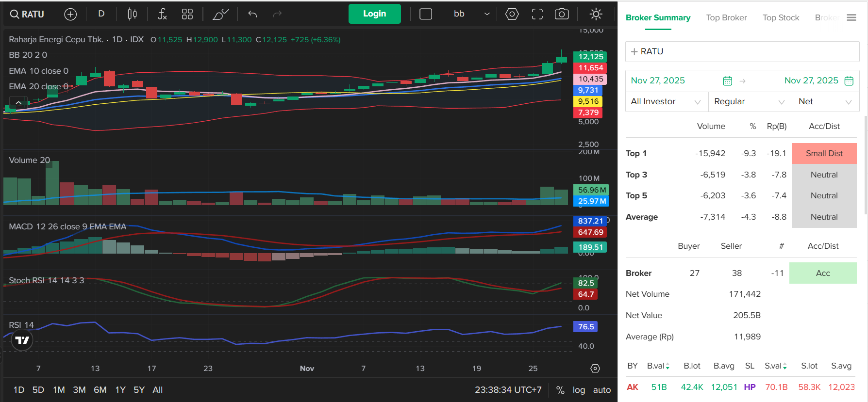Open the hamburger menu in broker panel
Viewport: 868px width, 402px height.
point(851,17)
